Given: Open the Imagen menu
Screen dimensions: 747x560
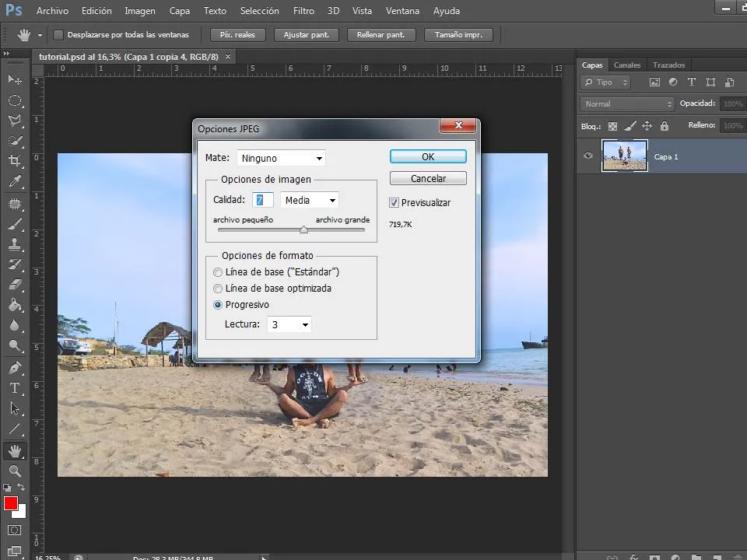Looking at the screenshot, I should (x=140, y=10).
